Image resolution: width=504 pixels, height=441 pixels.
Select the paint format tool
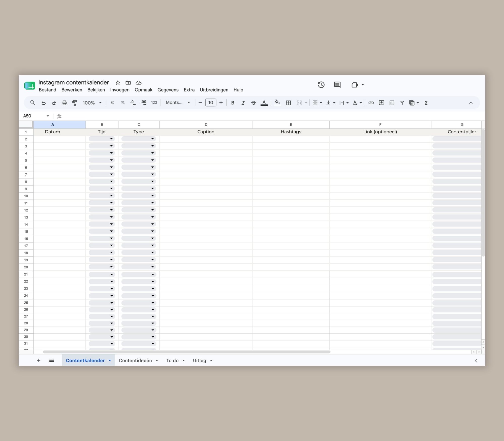click(75, 103)
